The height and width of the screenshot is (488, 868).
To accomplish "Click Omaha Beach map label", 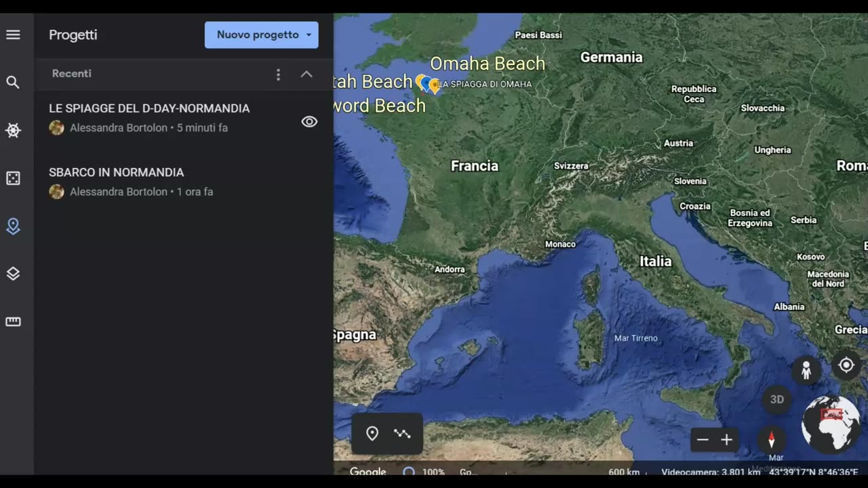I will click(x=488, y=64).
